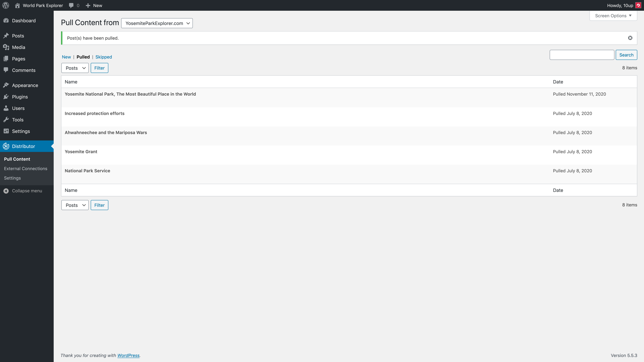Click the Posts icon in sidebar

pyautogui.click(x=6, y=35)
